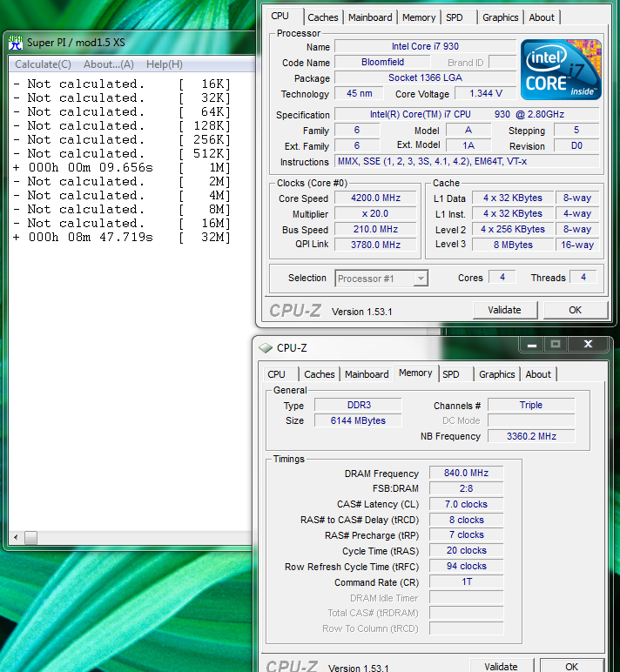Screen dimensions: 620x672
Task: Open the Help(H) menu in Super PI
Action: (x=165, y=64)
